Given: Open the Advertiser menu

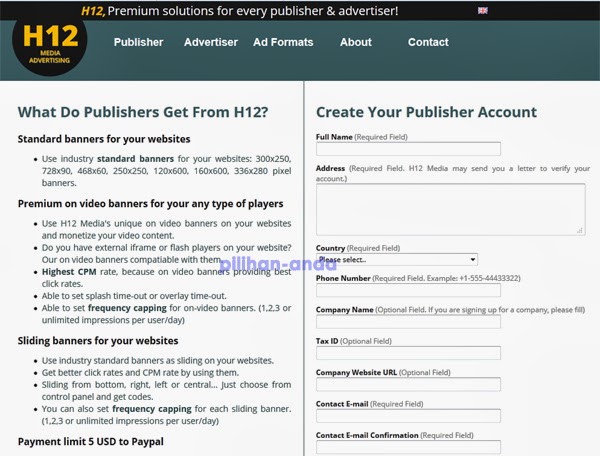Looking at the screenshot, I should click(x=211, y=42).
